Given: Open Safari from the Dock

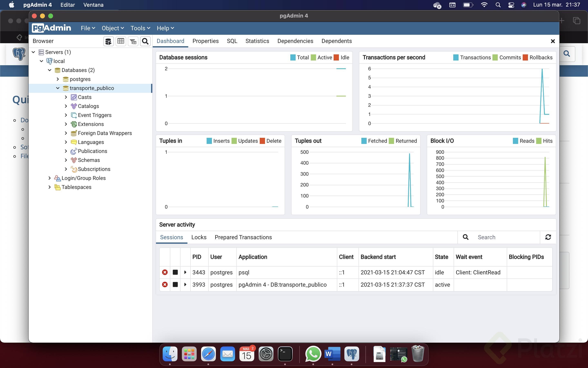Looking at the screenshot, I should click(x=208, y=354).
